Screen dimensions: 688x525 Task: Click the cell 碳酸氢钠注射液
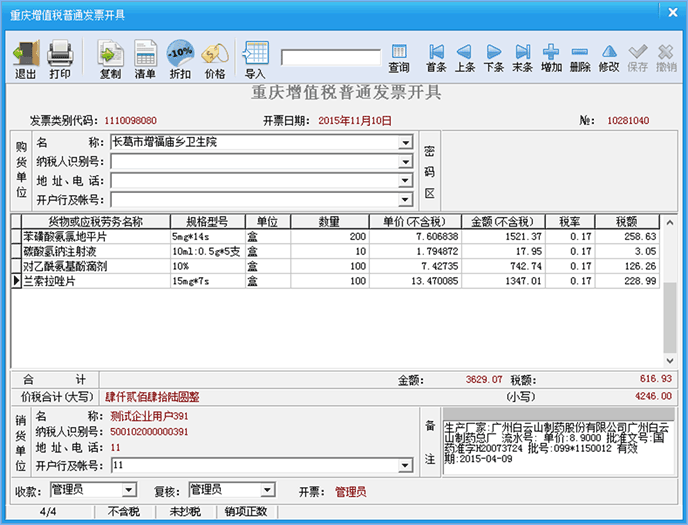96,251
